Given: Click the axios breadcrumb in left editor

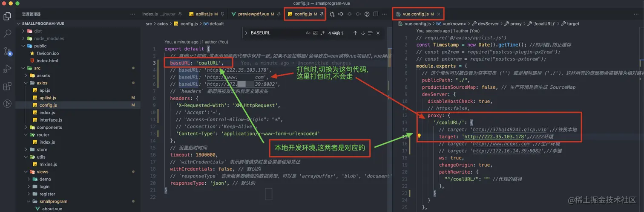Looking at the screenshot, I should tap(162, 24).
